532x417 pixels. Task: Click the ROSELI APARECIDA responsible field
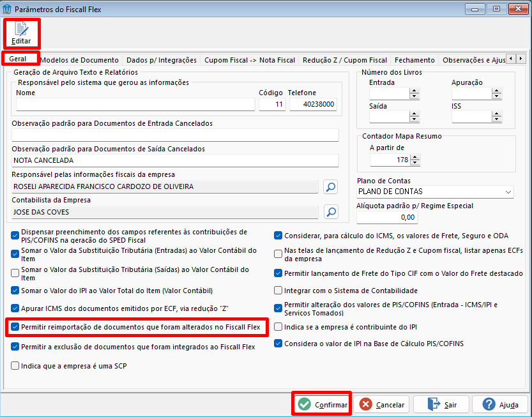tap(165, 186)
